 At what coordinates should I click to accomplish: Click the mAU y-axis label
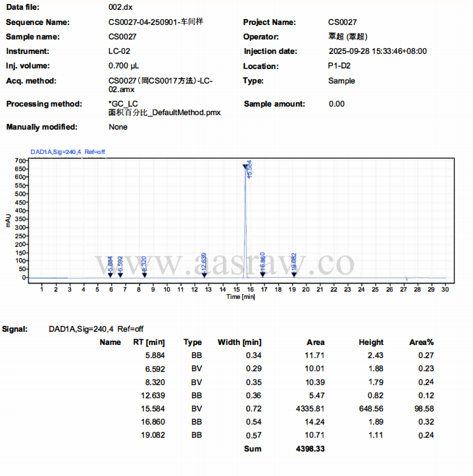click(7, 220)
